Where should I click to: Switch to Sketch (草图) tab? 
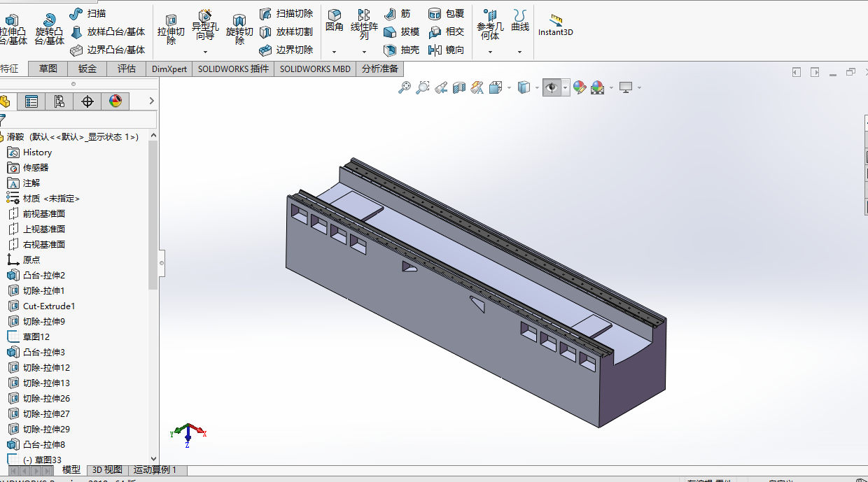(x=48, y=69)
